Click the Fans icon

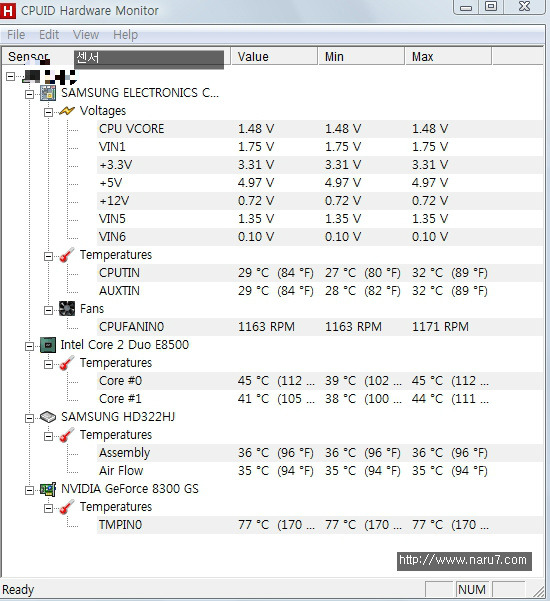67,309
